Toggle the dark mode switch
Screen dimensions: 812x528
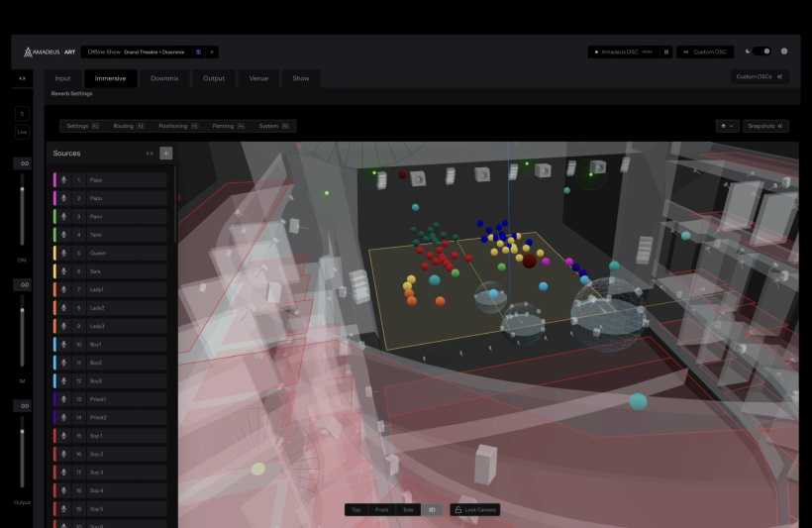coord(761,52)
